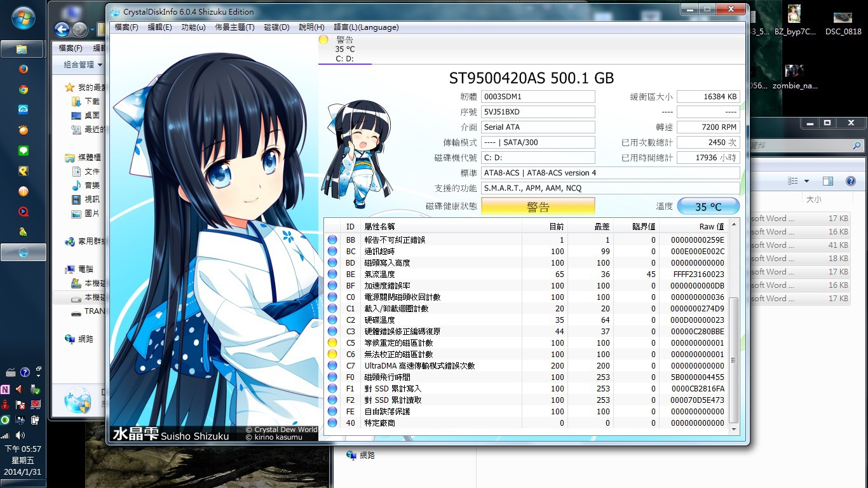Image resolution: width=868 pixels, height=488 pixels.
Task: Click the UltraDMA 高速傳輸模式錯誤次數 row
Action: point(526,365)
